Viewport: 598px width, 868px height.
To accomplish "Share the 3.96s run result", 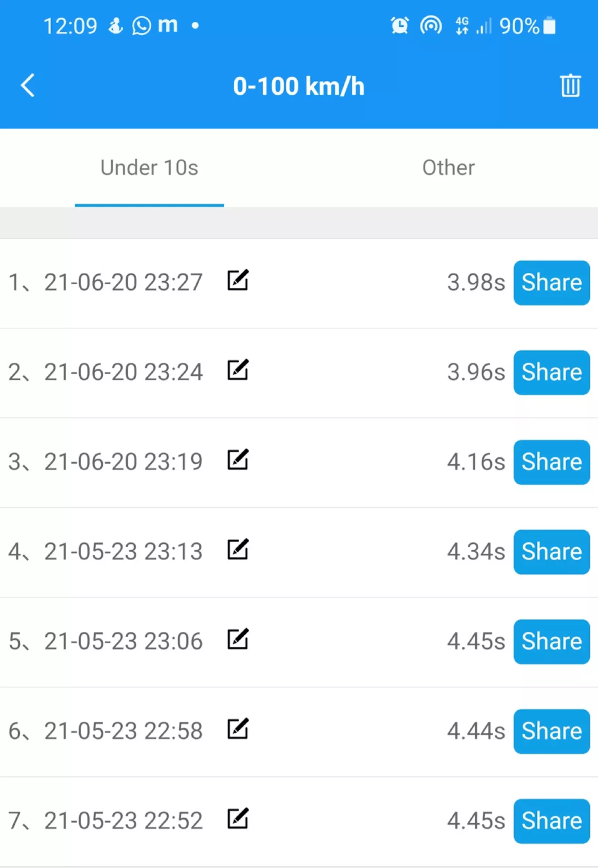I will tap(552, 373).
